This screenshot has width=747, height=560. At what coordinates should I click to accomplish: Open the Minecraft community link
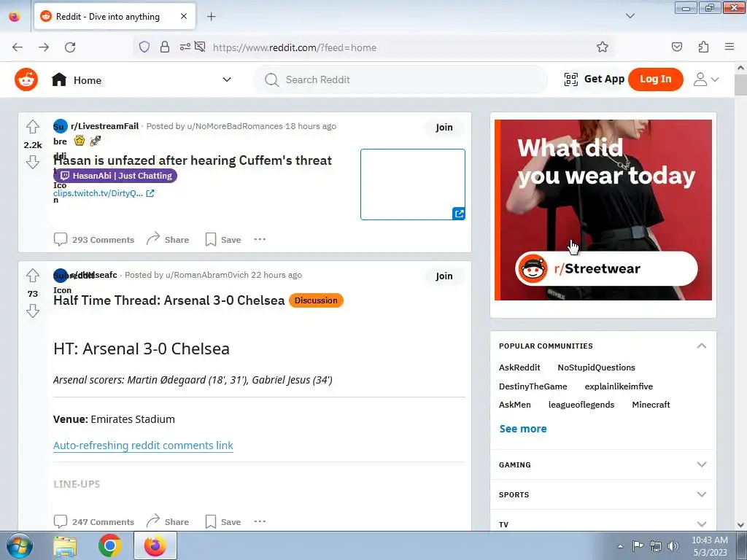651,405
